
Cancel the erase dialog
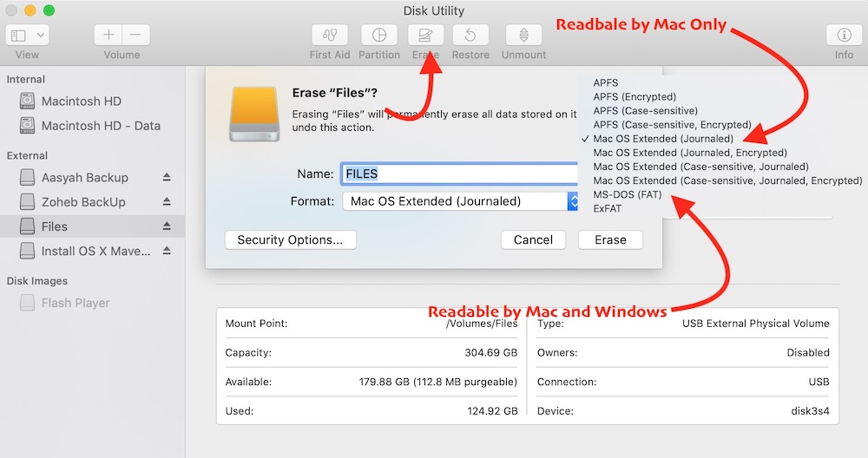tap(533, 239)
